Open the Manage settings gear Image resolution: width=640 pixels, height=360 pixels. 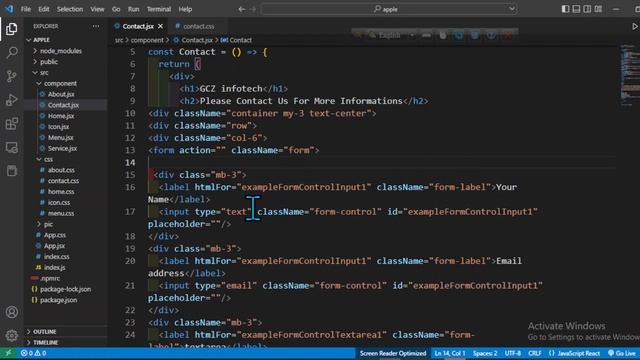coord(11,336)
